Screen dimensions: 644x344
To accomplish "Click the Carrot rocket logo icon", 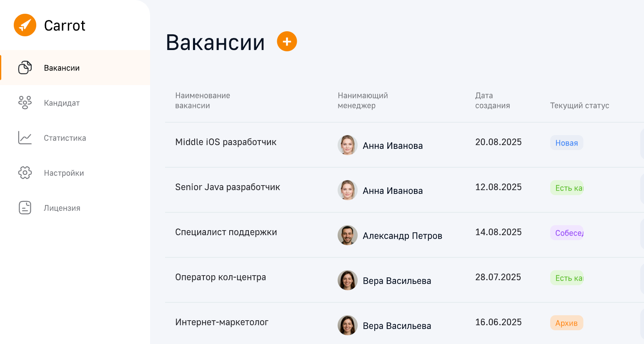I will [x=25, y=25].
